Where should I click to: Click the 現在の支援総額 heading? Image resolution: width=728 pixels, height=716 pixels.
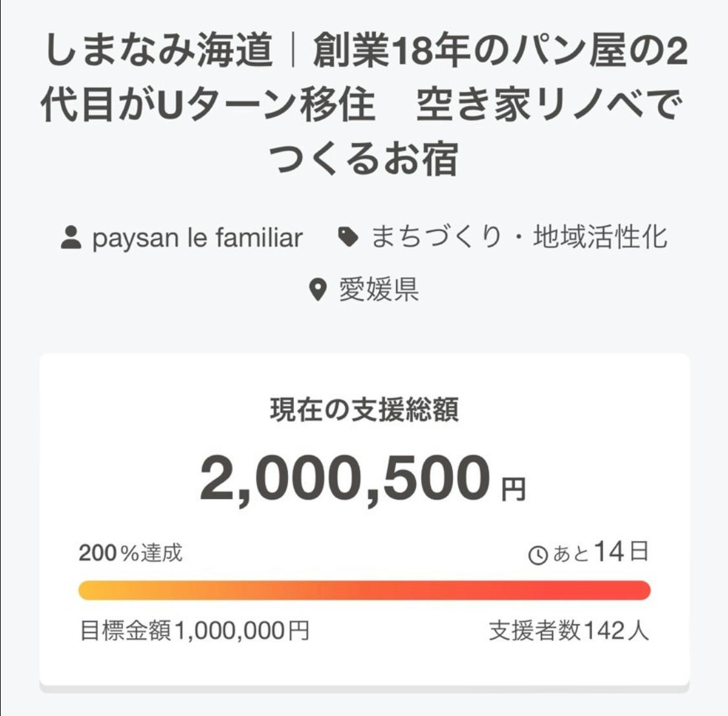click(x=364, y=410)
